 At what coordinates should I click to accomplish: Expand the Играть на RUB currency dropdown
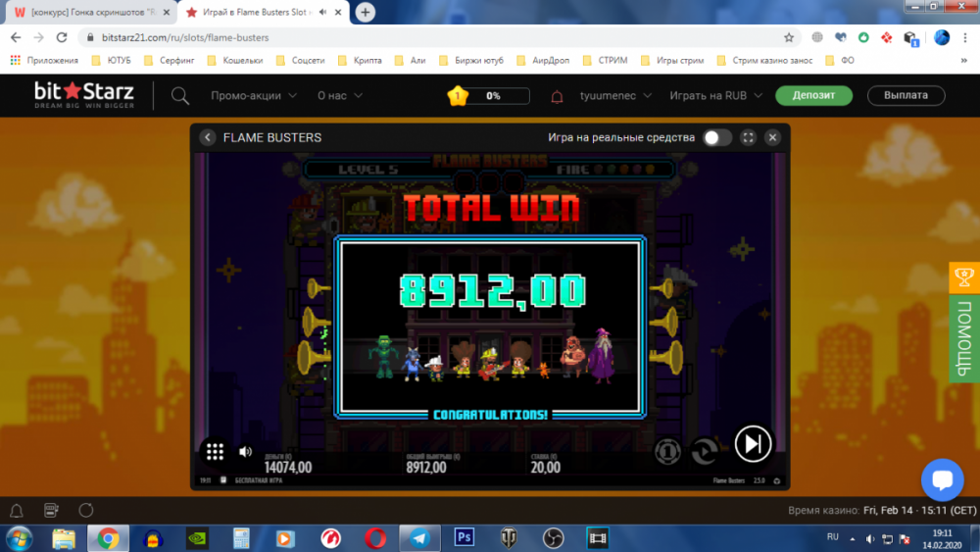coord(715,96)
